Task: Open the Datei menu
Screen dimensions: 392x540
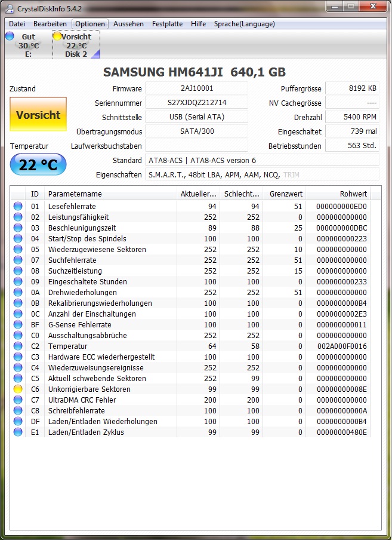Action: (x=17, y=24)
